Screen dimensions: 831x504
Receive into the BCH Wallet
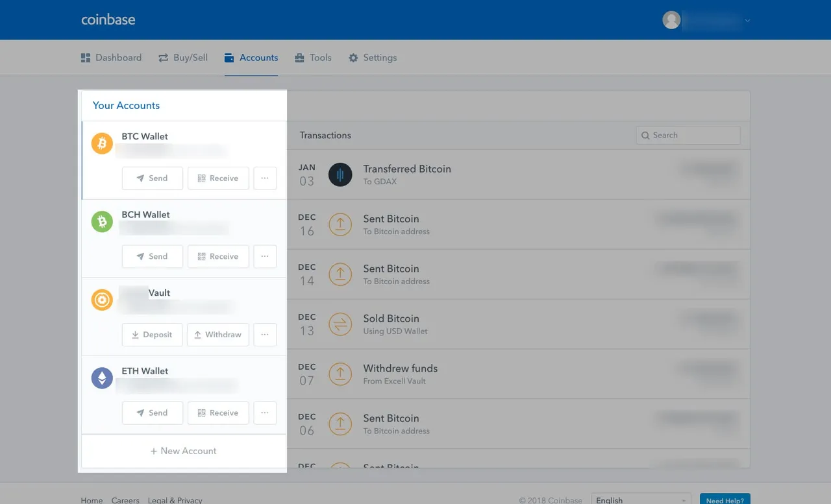(x=218, y=257)
